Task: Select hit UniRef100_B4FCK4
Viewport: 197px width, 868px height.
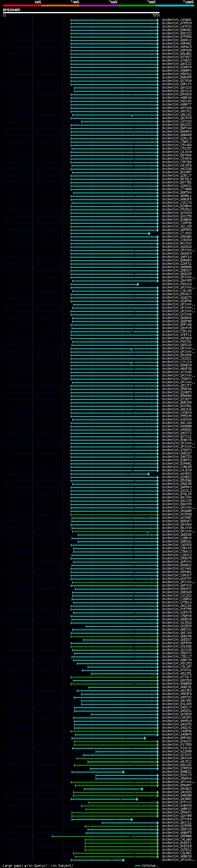Action: [177, 128]
